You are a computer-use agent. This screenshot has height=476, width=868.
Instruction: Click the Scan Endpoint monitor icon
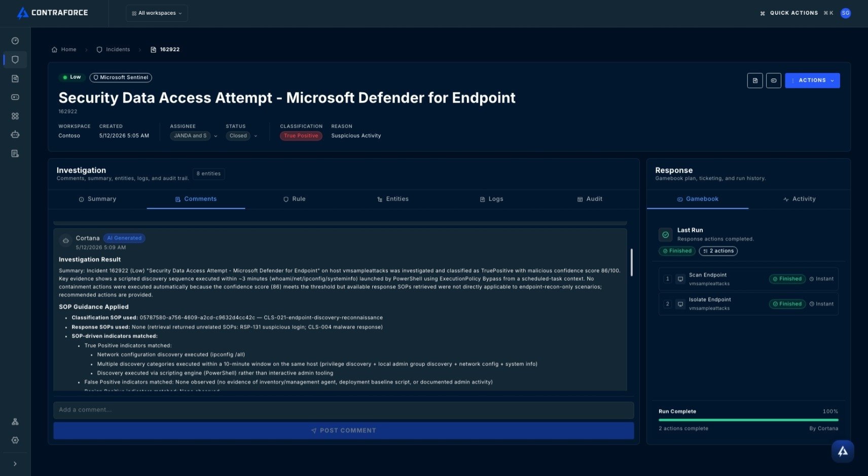pos(680,279)
